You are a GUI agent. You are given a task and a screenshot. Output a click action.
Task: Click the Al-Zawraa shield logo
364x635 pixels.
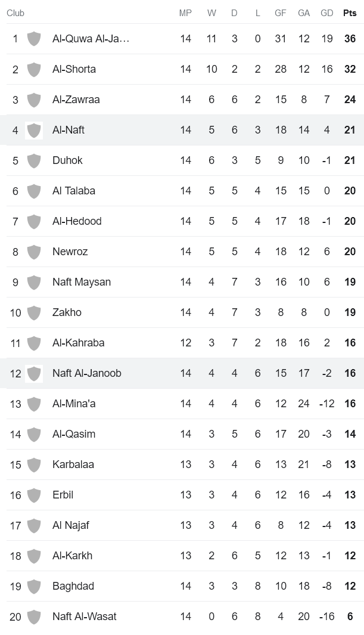[34, 100]
